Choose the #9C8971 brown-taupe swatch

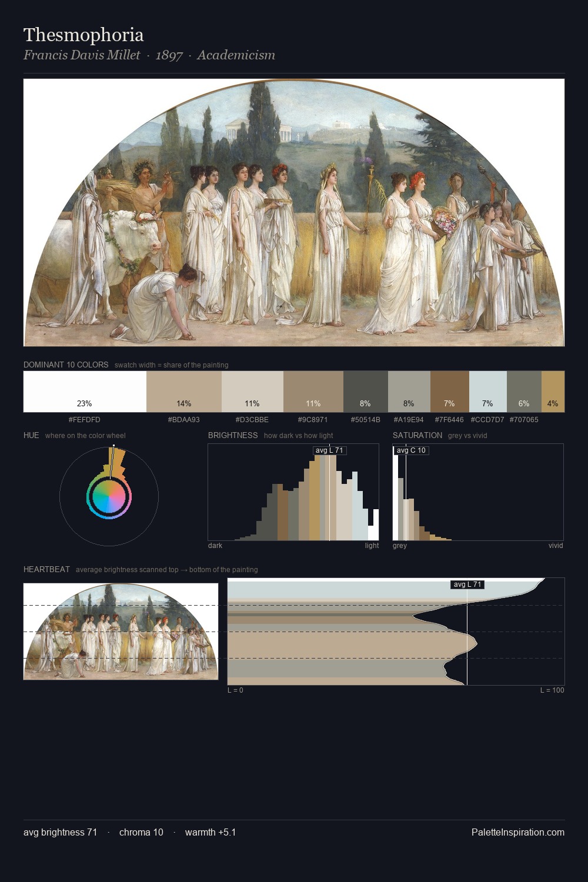click(x=313, y=392)
